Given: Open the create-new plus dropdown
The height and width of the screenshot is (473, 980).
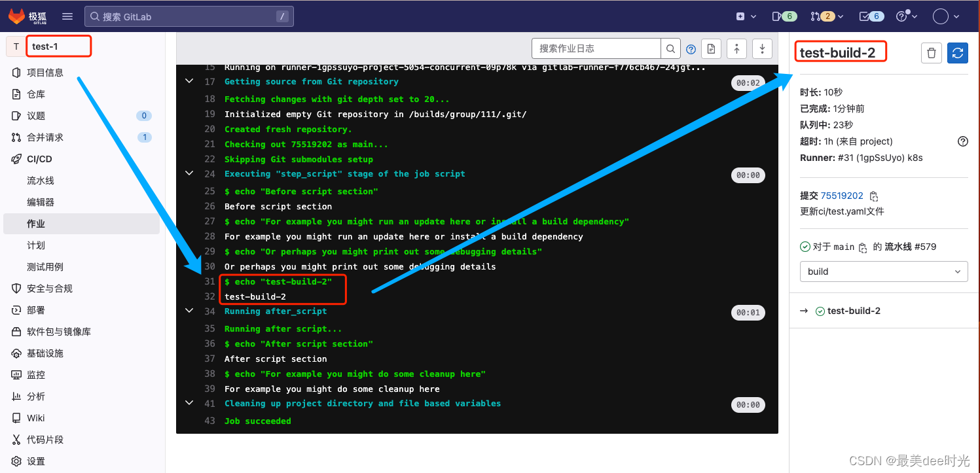Looking at the screenshot, I should pos(746,16).
